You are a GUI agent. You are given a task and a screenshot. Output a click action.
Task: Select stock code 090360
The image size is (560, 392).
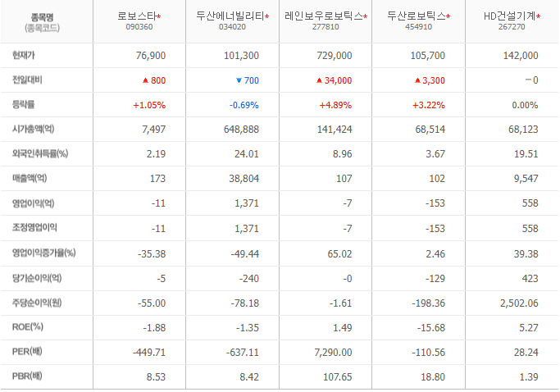coord(139,27)
